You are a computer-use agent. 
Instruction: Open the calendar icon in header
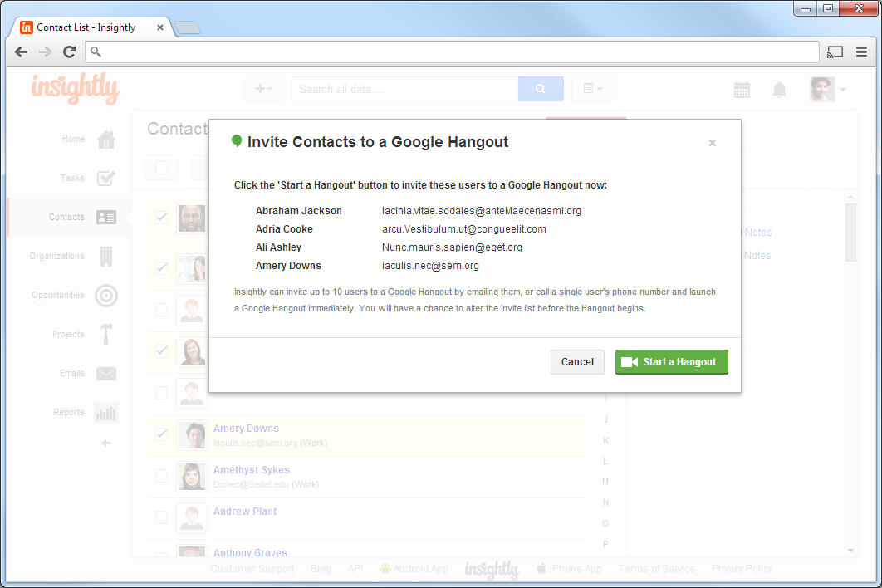coord(742,90)
